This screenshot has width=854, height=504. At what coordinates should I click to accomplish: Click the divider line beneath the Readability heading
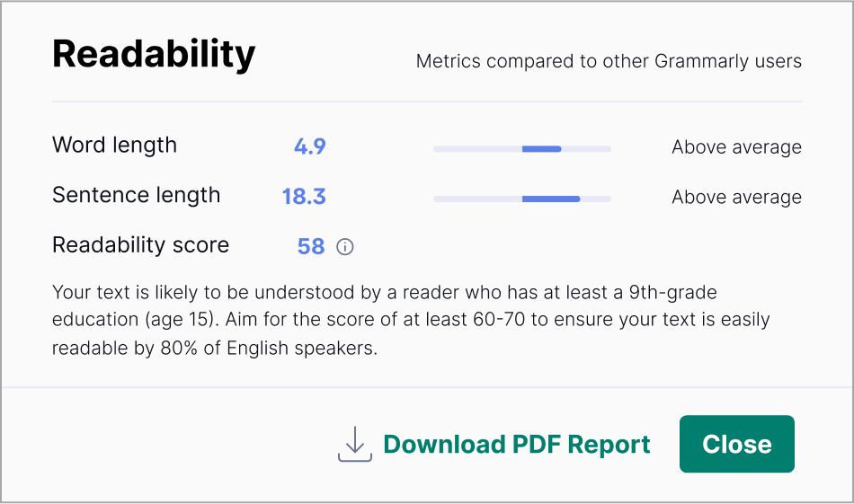pyautogui.click(x=426, y=102)
